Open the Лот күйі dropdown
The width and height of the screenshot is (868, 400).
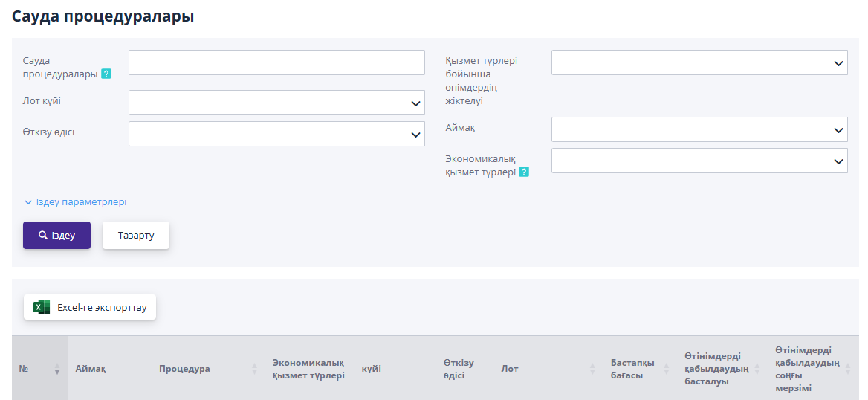coord(276,103)
